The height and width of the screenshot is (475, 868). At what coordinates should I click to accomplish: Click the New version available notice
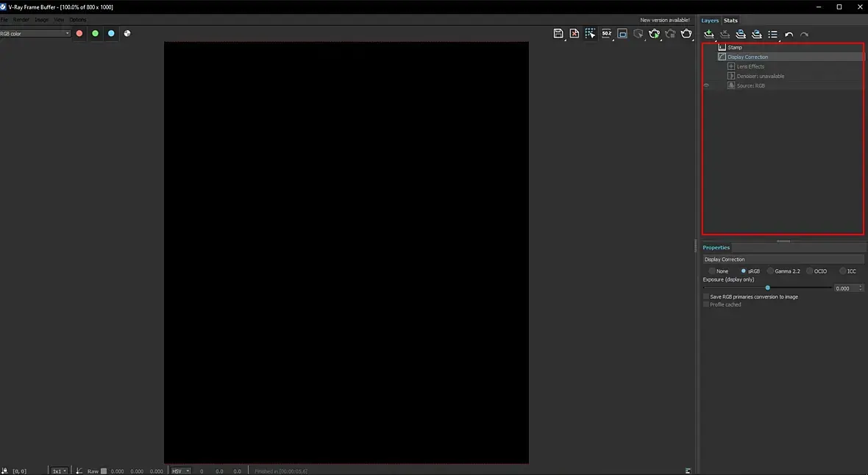[665, 20]
